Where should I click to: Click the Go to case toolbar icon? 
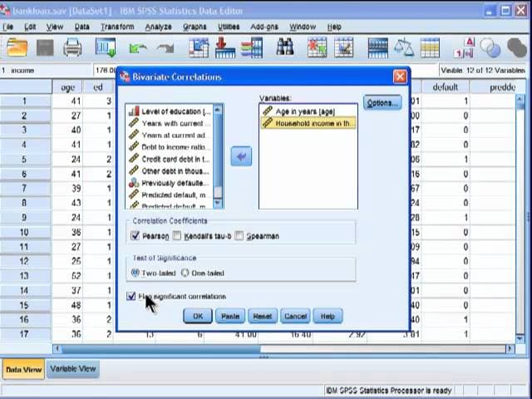click(199, 47)
